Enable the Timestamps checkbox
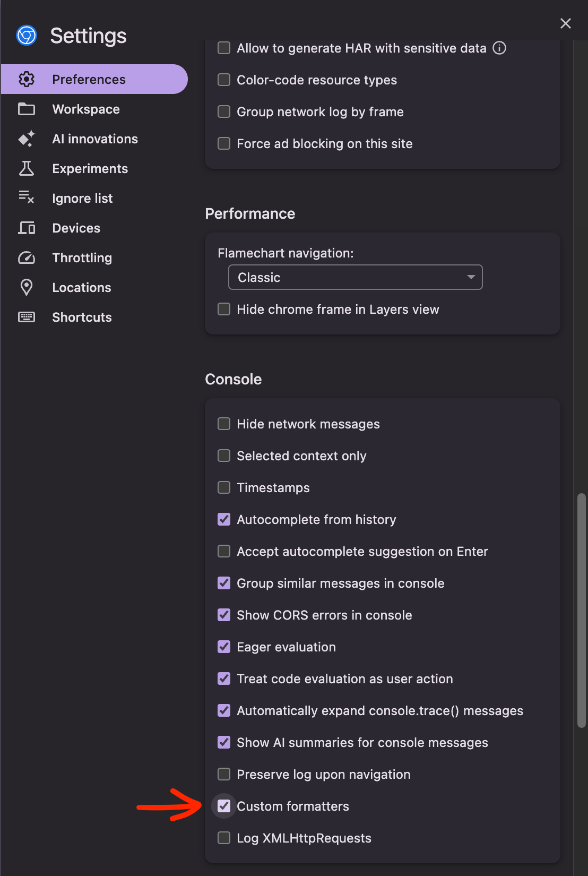This screenshot has height=876, width=588. (224, 487)
